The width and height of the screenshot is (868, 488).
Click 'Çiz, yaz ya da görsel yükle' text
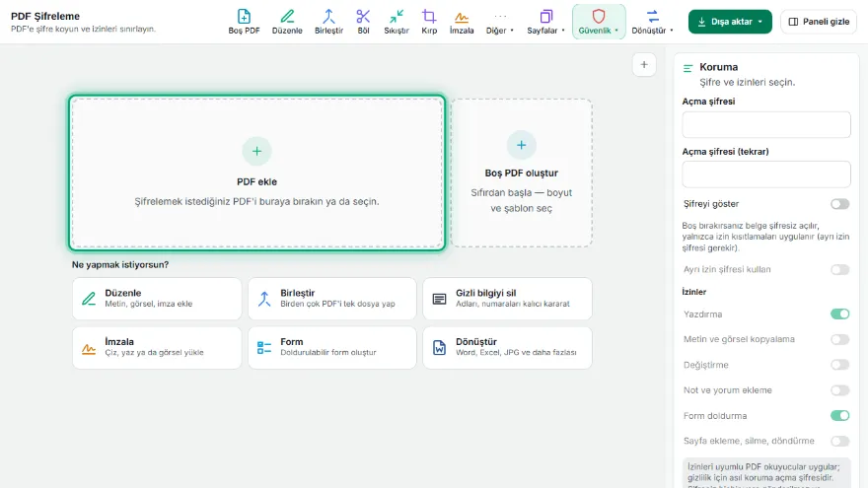155,353
